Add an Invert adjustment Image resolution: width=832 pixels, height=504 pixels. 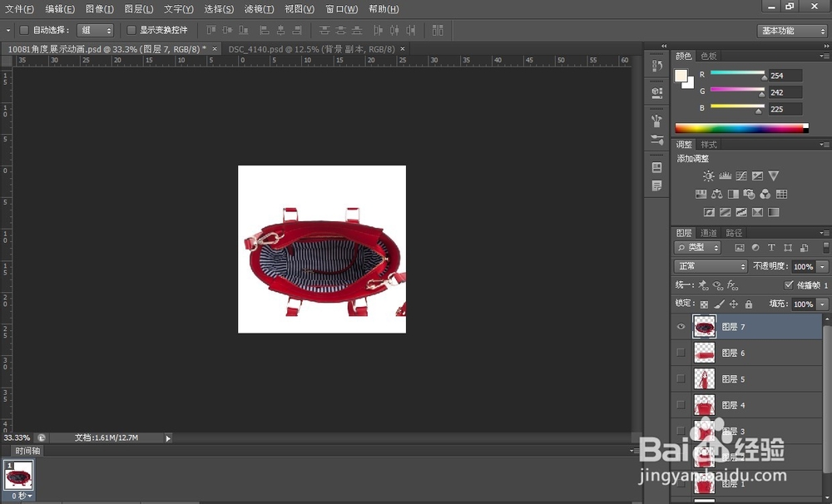click(709, 212)
